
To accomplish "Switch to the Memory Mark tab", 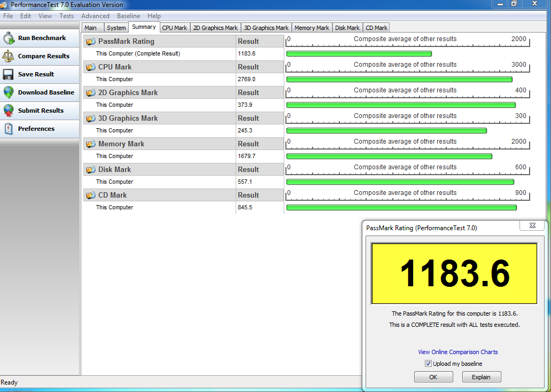I will click(x=312, y=28).
